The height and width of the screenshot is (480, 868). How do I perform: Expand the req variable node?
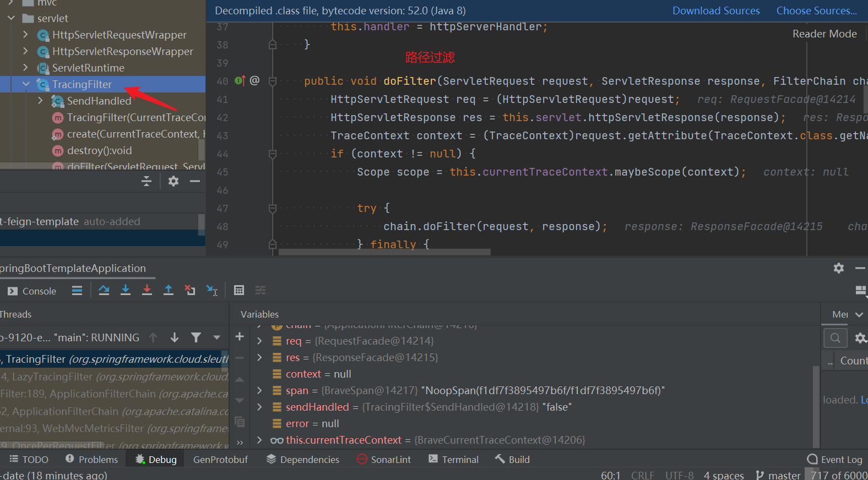pyautogui.click(x=259, y=341)
